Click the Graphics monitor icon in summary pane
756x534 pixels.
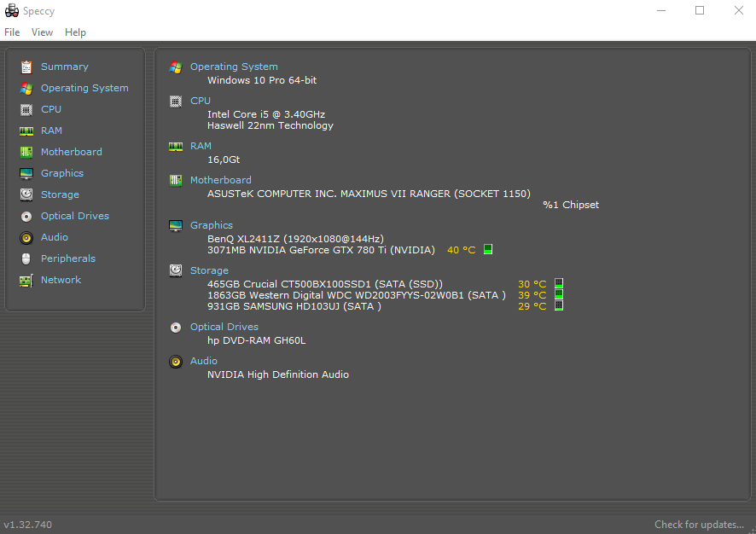[176, 225]
